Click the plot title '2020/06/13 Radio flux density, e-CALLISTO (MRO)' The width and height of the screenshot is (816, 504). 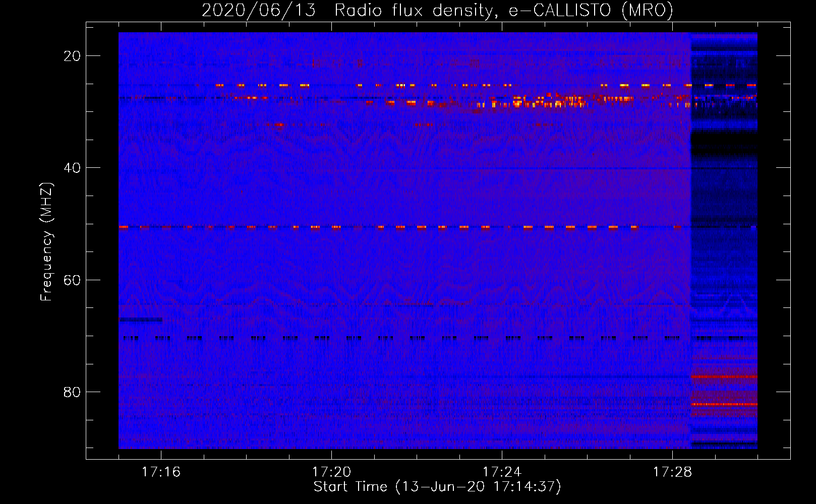(x=437, y=10)
